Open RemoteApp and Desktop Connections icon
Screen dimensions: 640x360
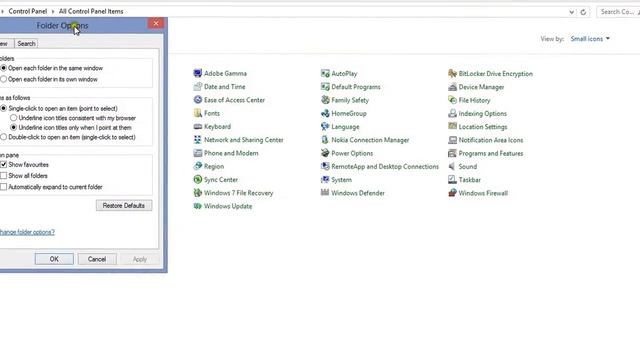[325, 167]
